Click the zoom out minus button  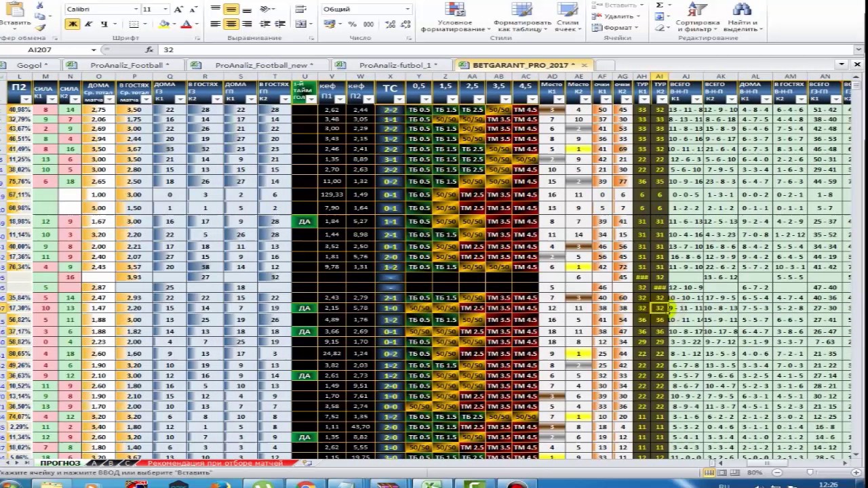point(778,472)
